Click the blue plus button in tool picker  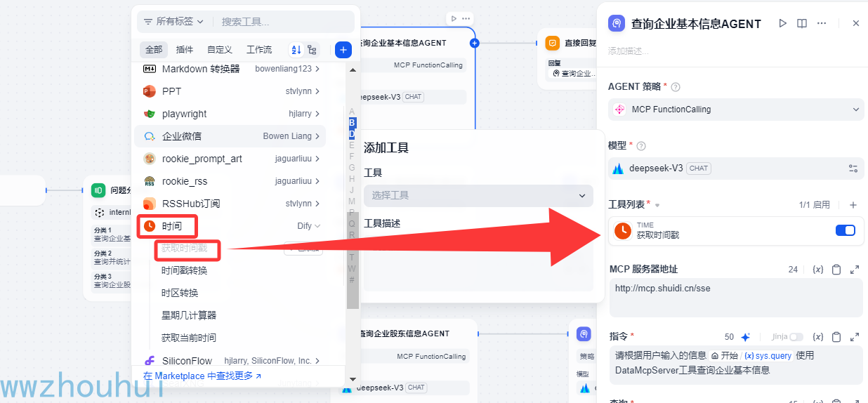(343, 50)
